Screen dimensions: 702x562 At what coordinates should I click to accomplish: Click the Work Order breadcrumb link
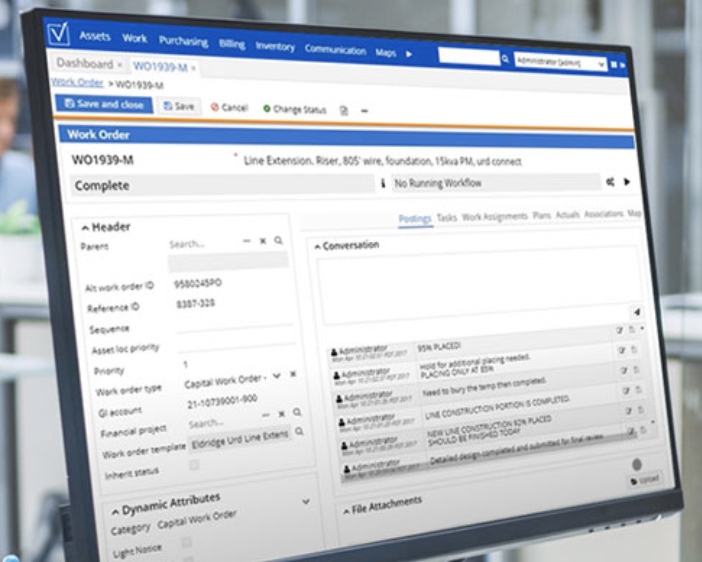click(x=77, y=82)
